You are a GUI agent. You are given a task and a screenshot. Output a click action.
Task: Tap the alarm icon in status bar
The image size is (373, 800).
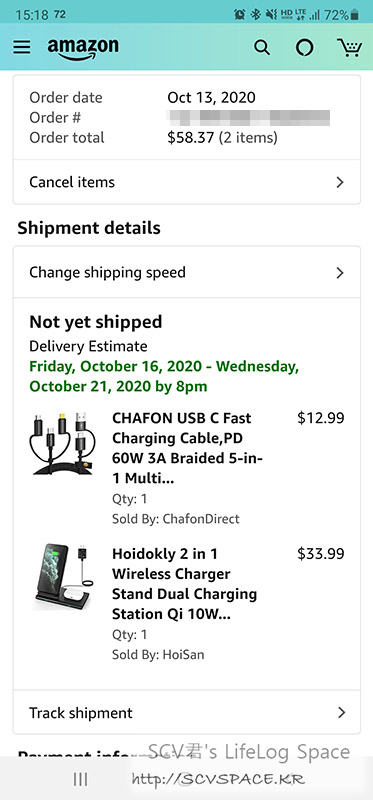pyautogui.click(x=239, y=15)
